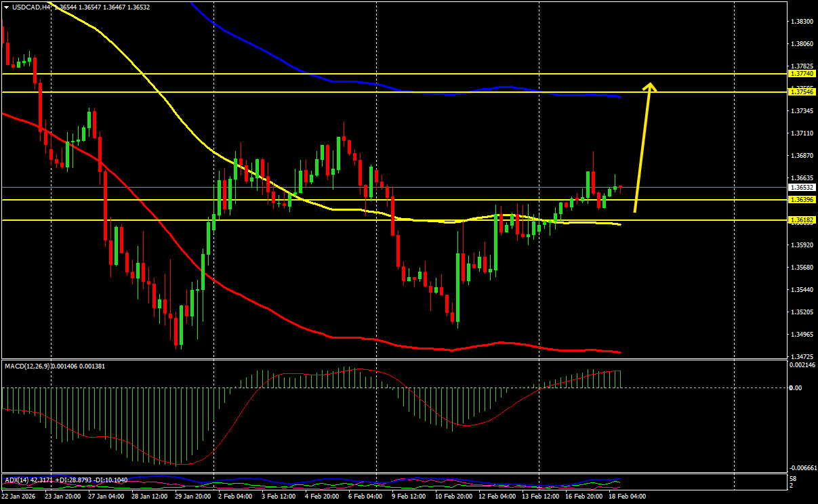
Task: Select the 1.36182 yellow price level label
Action: [x=802, y=220]
